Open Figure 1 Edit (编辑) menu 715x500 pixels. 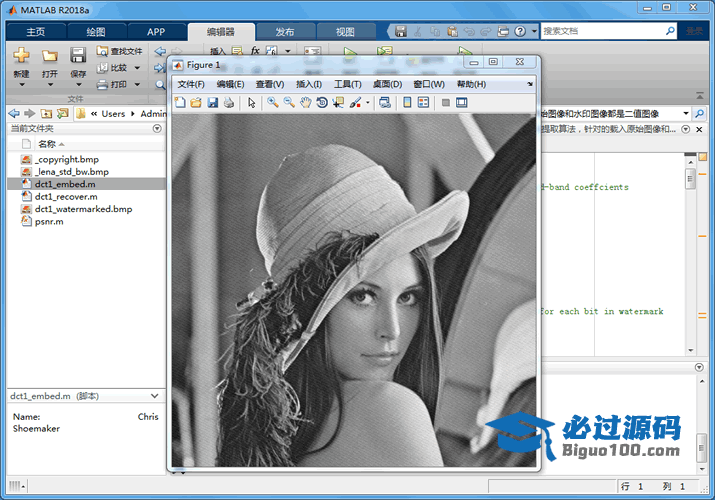230,84
